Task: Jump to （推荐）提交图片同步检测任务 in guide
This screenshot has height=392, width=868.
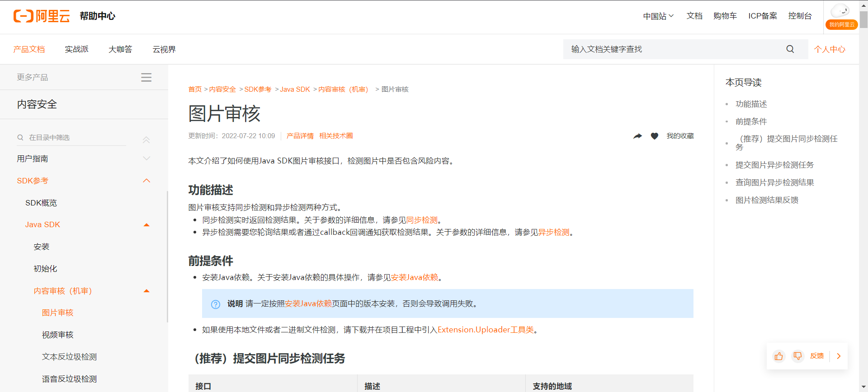Action: pos(787,143)
